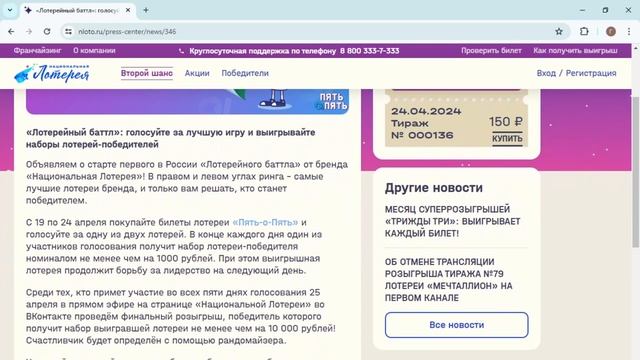Reload the page with refresh icon
This screenshot has height=360, width=640.
[x=47, y=31]
